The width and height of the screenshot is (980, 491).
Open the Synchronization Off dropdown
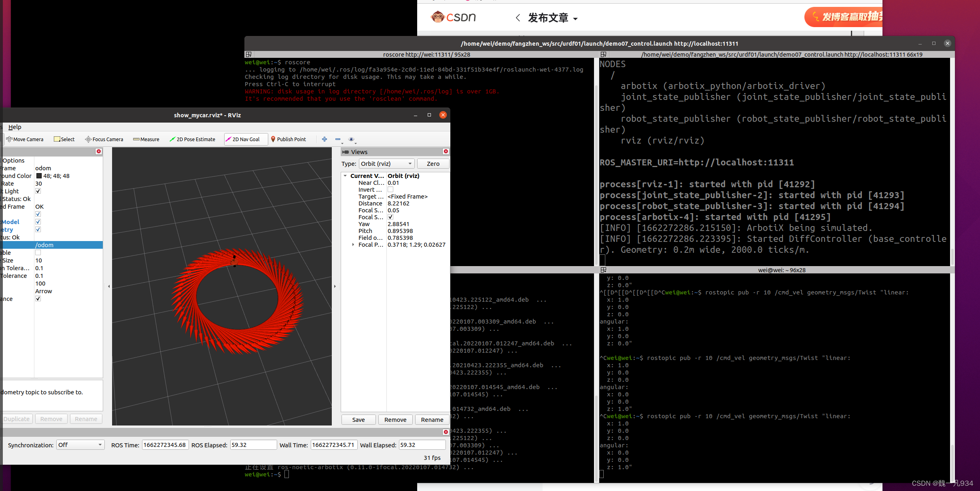pyautogui.click(x=80, y=445)
